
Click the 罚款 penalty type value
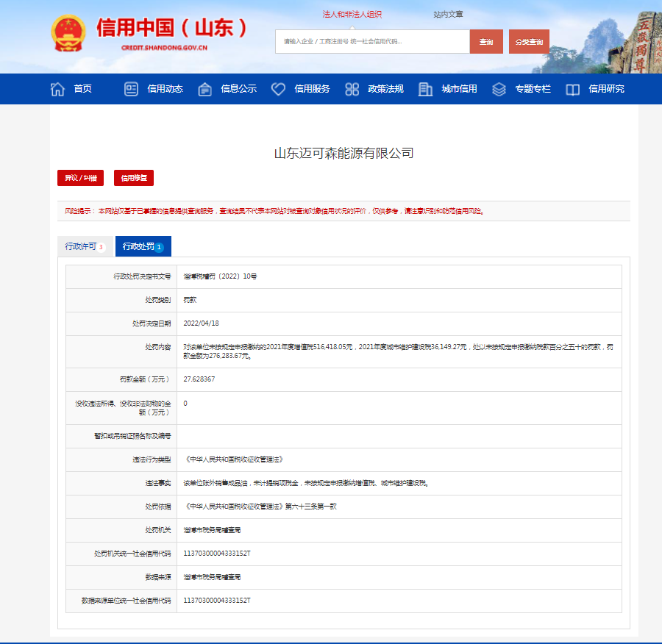(x=190, y=300)
